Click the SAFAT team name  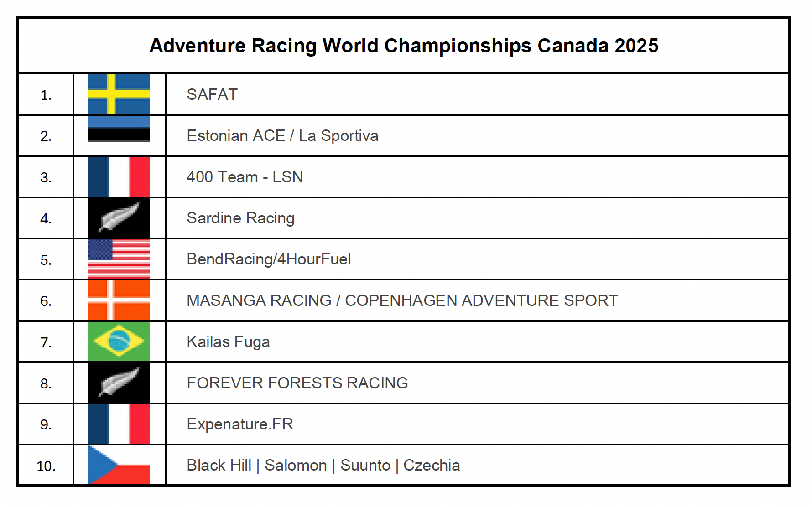coord(212,94)
